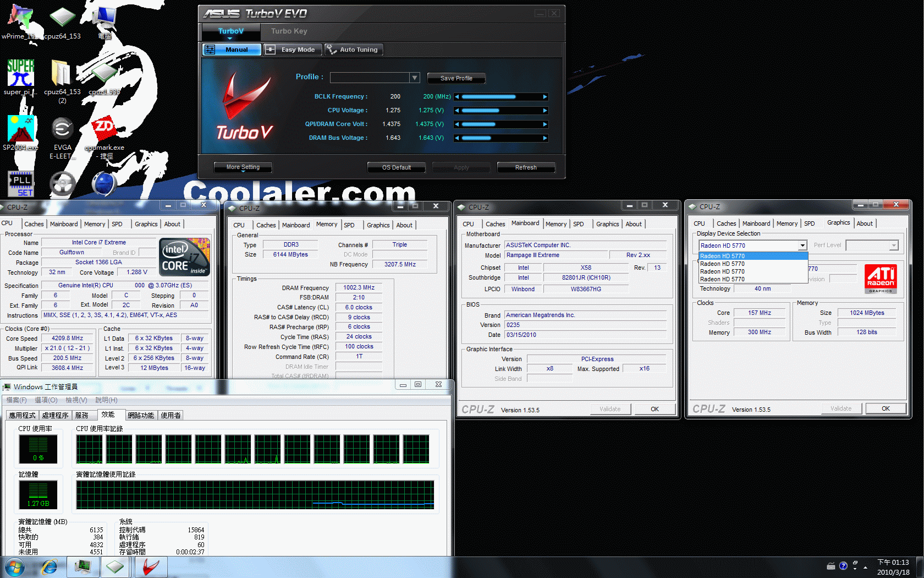The image size is (924, 578).
Task: Click OK in the CPU-Z Mainboard window
Action: point(654,409)
